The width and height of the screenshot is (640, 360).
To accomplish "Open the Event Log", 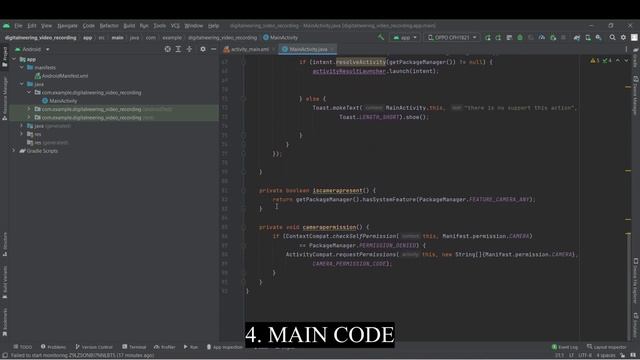I will (564, 347).
